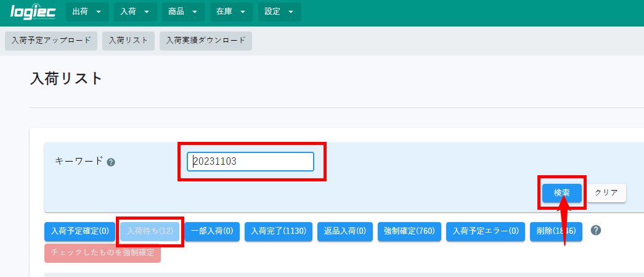Filter by 一部入荷(0) status
The image size is (644, 277).
212,231
